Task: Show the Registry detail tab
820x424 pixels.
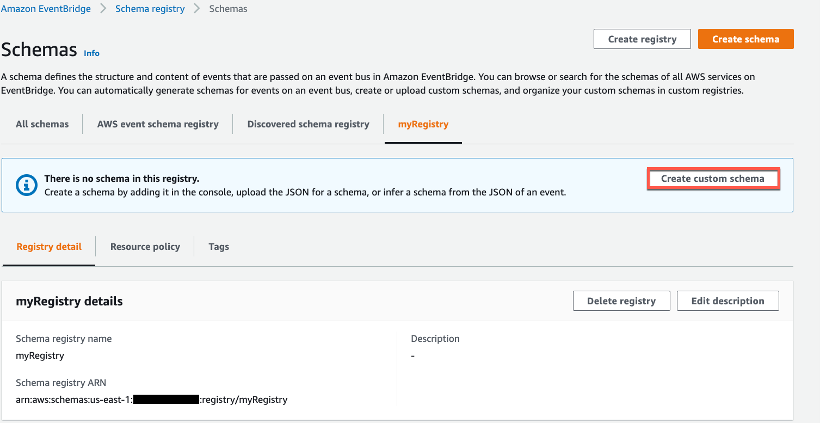Action: coord(49,246)
